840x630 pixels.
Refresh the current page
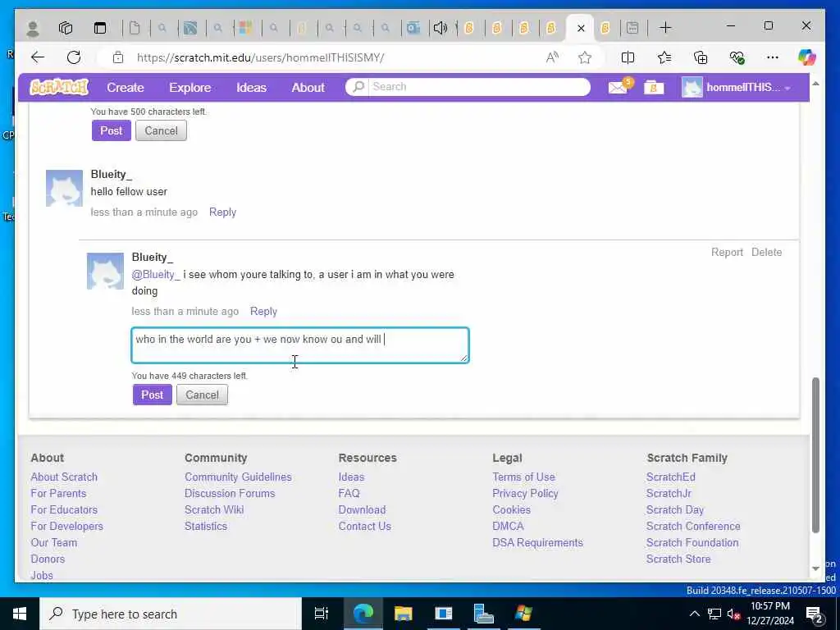[x=74, y=57]
